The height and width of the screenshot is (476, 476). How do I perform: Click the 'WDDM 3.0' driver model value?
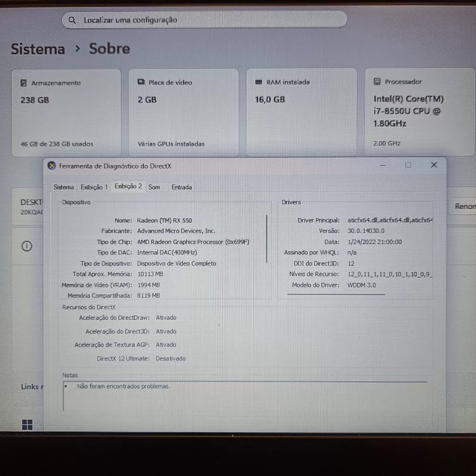tap(362, 285)
